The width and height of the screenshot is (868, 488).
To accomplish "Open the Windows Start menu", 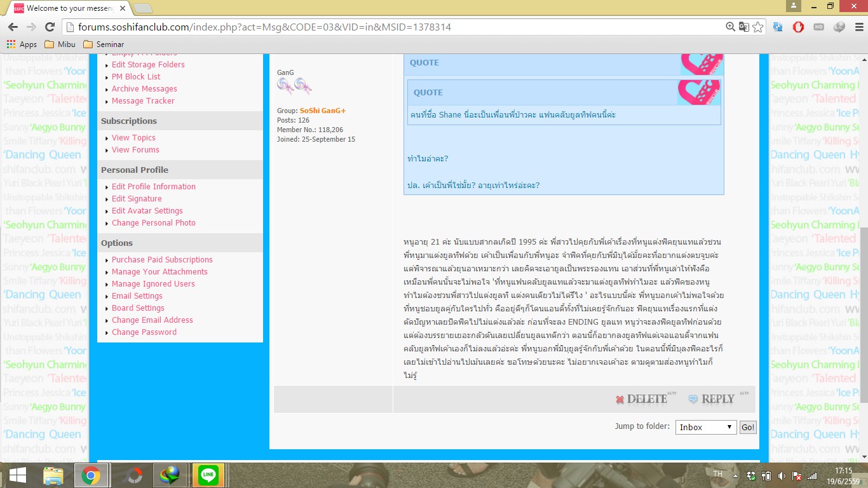I will 17,475.
